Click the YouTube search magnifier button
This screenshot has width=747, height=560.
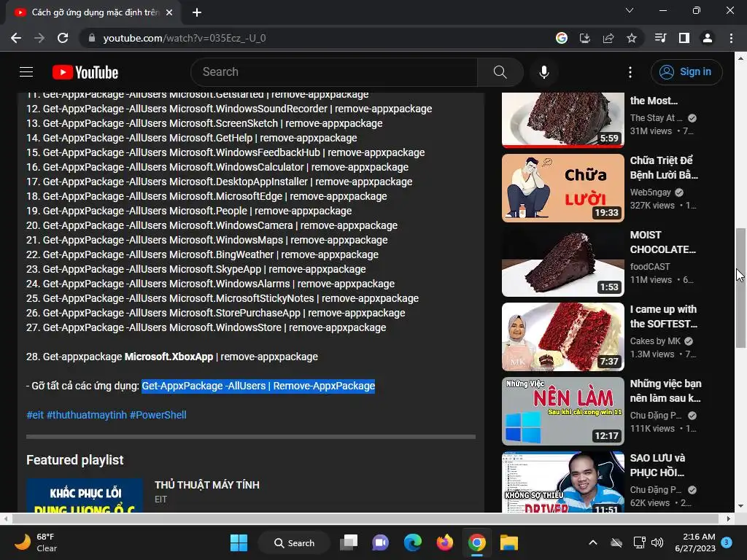[500, 72]
